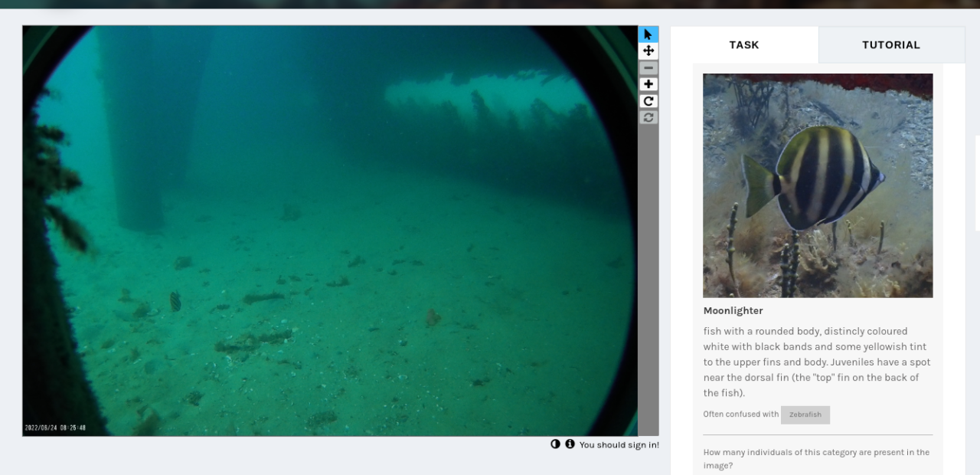Click the 'You should sign in!' text

tap(619, 445)
